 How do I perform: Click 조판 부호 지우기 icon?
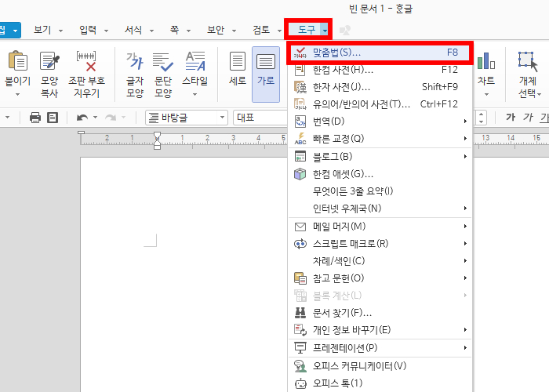86,61
